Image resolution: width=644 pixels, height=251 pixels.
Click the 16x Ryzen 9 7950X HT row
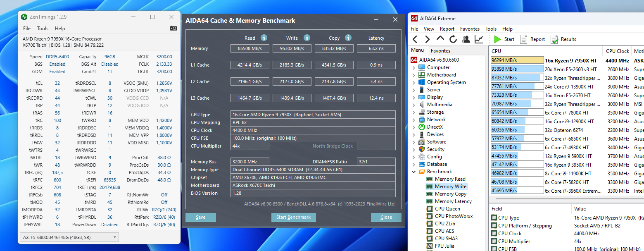[567, 60]
